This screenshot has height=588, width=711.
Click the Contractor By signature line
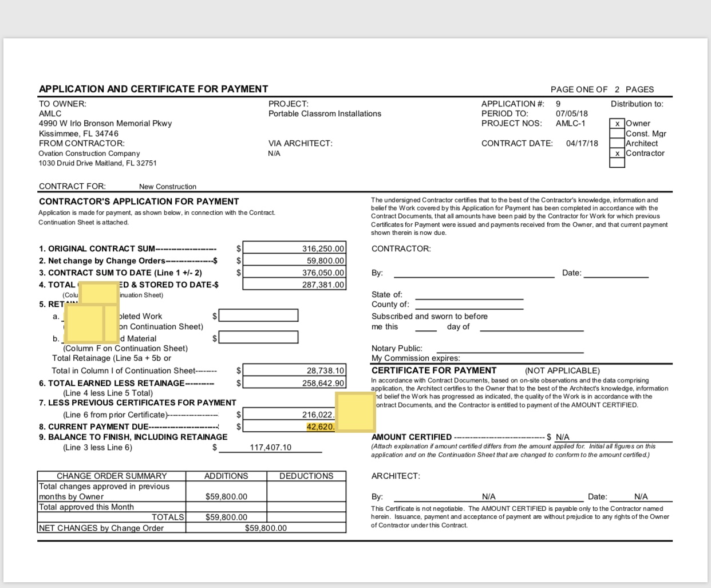click(474, 273)
